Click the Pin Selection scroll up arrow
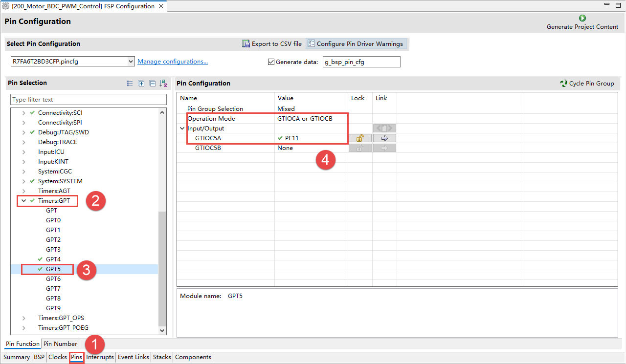 coord(162,112)
